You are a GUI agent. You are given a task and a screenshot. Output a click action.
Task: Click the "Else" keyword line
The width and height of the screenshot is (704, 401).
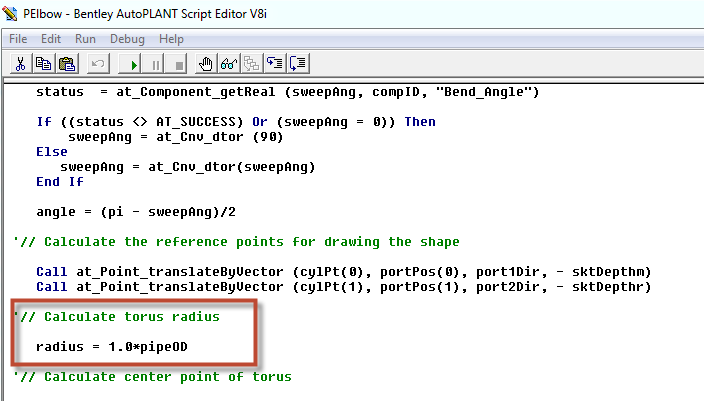click(52, 152)
